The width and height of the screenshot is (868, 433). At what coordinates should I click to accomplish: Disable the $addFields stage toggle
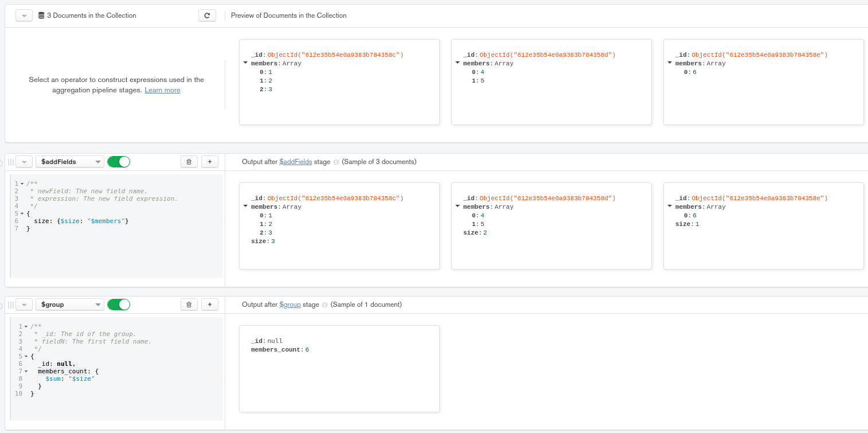(119, 162)
